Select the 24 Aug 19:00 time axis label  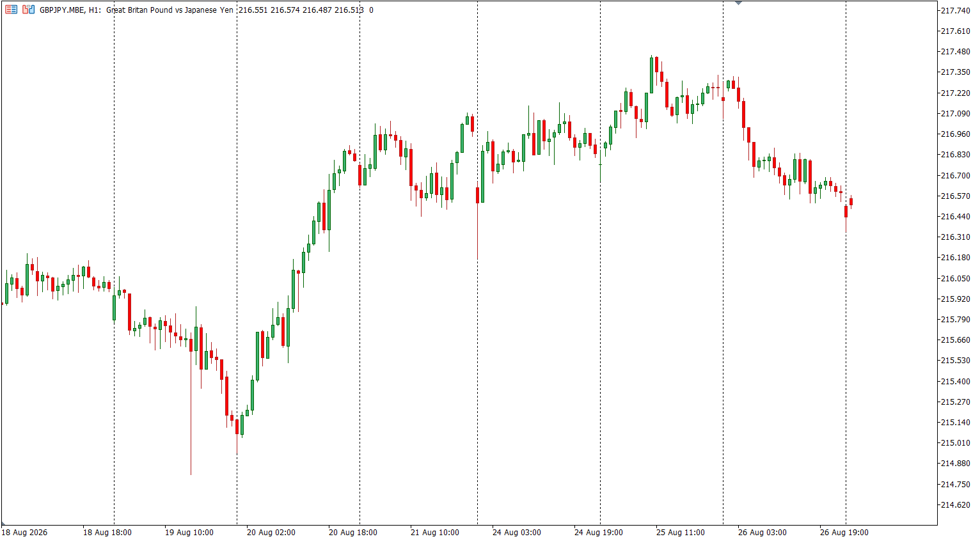click(x=599, y=532)
